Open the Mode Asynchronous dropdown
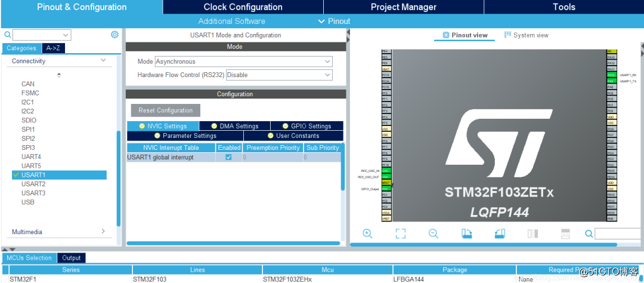This screenshot has height=283, width=644. click(x=327, y=61)
